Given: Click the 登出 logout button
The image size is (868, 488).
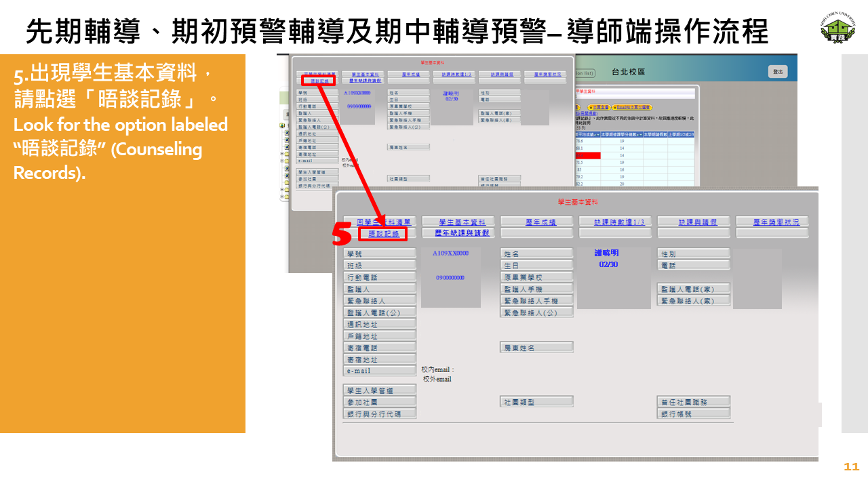Looking at the screenshot, I should (778, 72).
